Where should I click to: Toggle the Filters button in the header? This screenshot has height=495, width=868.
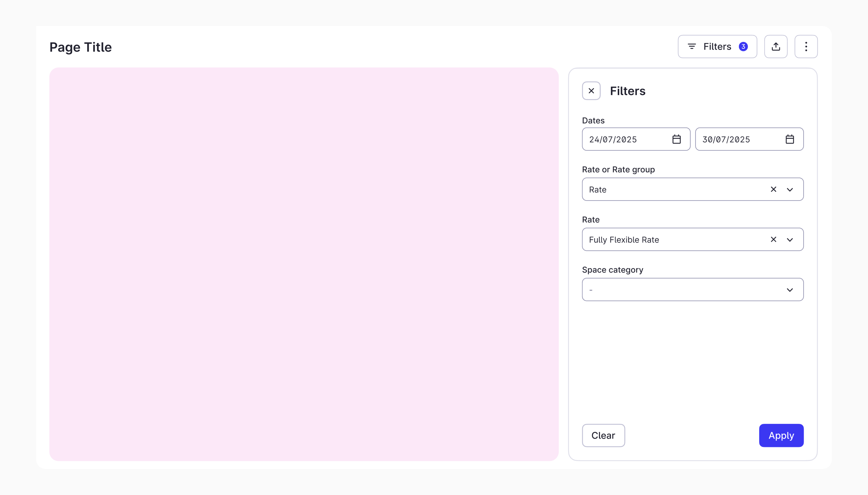[717, 47]
